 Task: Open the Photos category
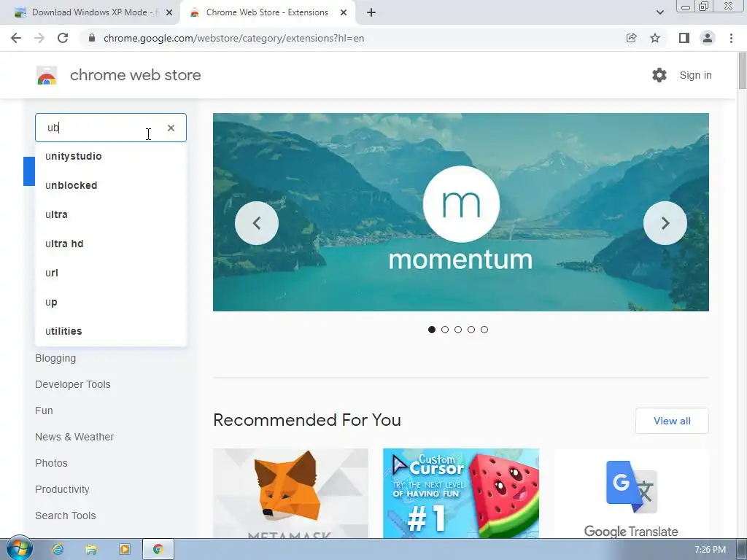[x=51, y=463]
